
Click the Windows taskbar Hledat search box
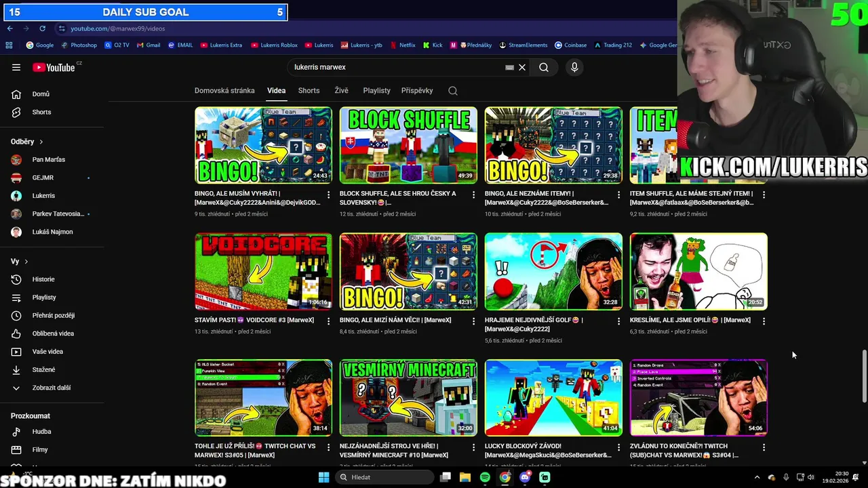(x=384, y=477)
